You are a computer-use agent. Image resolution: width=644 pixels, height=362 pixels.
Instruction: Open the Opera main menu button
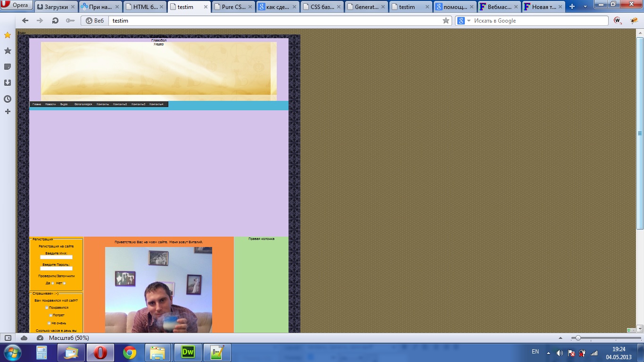point(17,6)
